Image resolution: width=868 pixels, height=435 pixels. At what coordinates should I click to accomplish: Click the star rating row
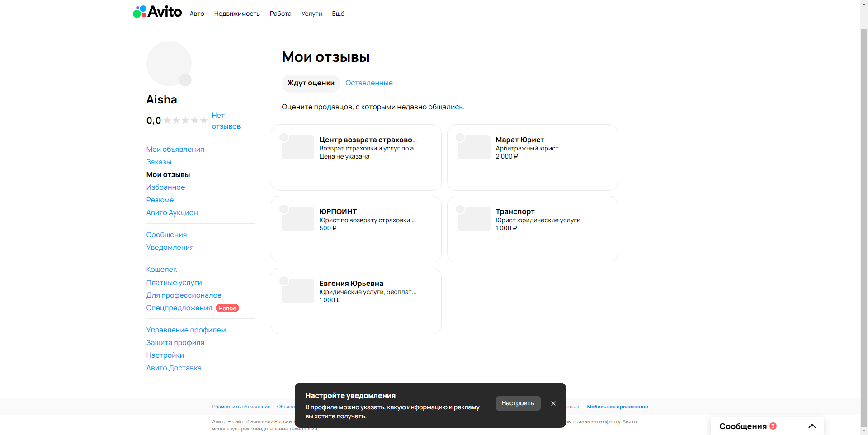[x=185, y=121]
